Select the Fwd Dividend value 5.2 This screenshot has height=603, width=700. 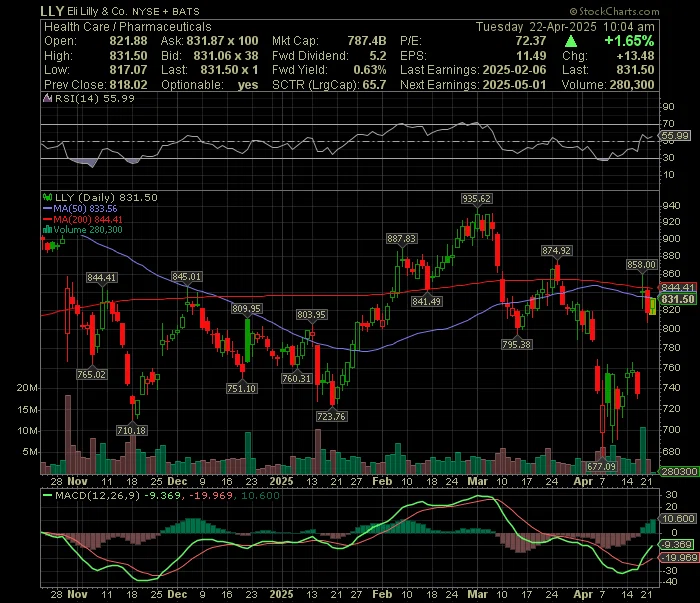(x=378, y=56)
